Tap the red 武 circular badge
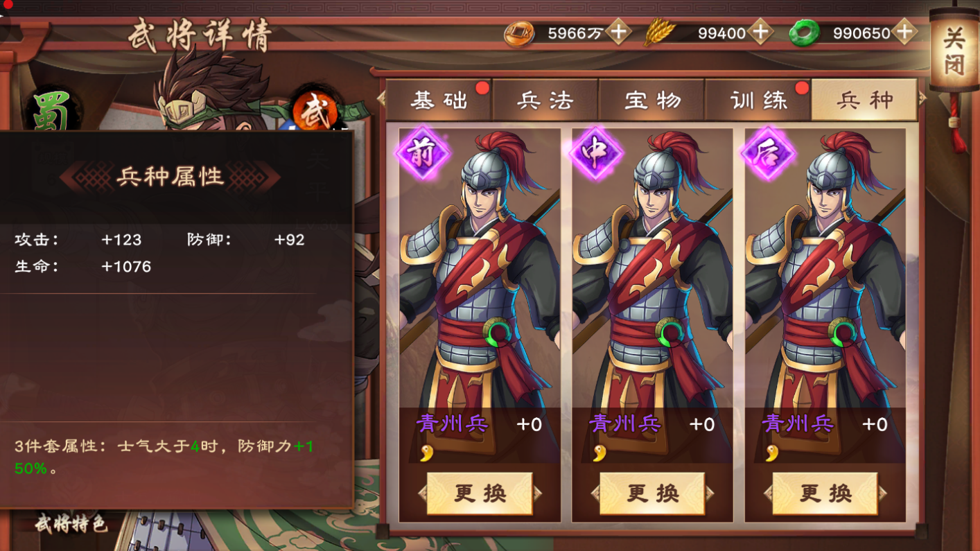The width and height of the screenshot is (980, 551). pyautogui.click(x=314, y=110)
